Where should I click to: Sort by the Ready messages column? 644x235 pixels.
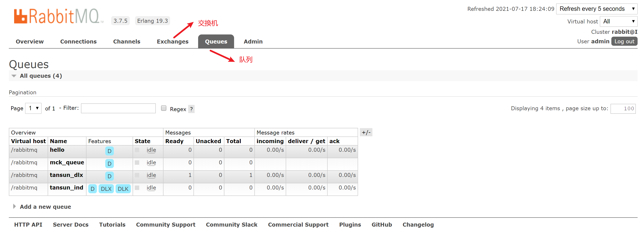coord(174,141)
